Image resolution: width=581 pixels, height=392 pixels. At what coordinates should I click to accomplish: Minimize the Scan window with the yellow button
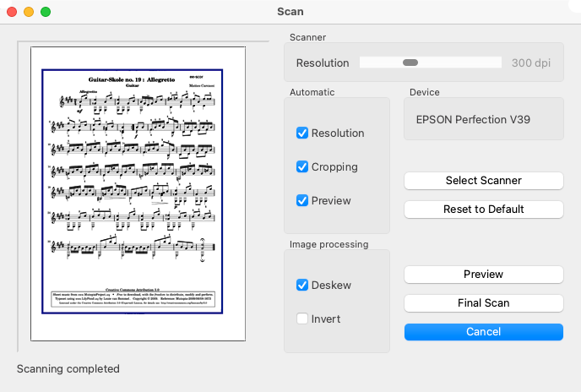(29, 12)
